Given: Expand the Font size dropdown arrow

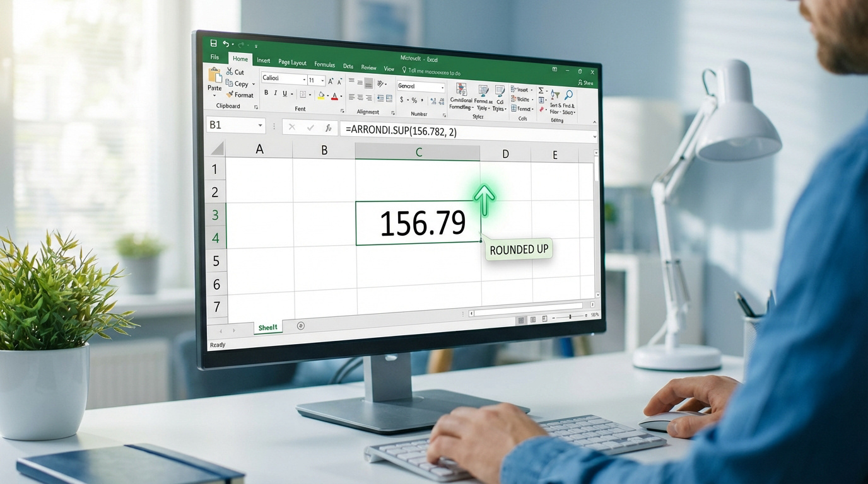Looking at the screenshot, I should tap(322, 80).
